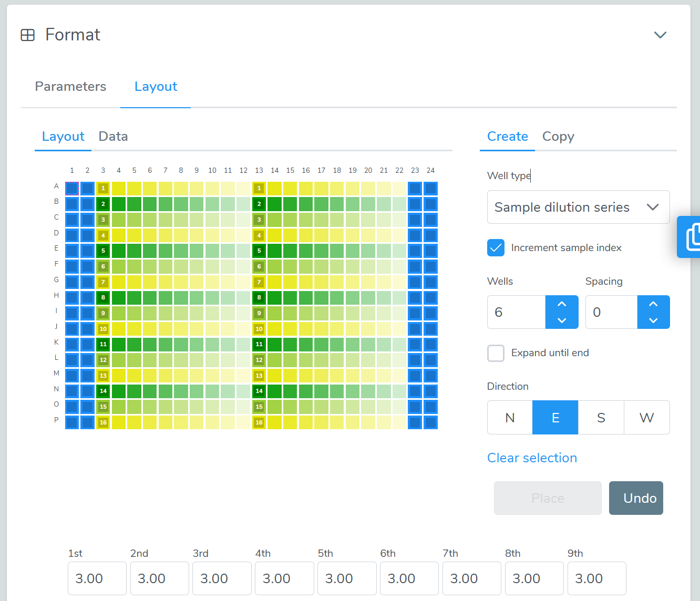Increase Spacing value with up arrow
700x601 pixels.
[x=653, y=304]
